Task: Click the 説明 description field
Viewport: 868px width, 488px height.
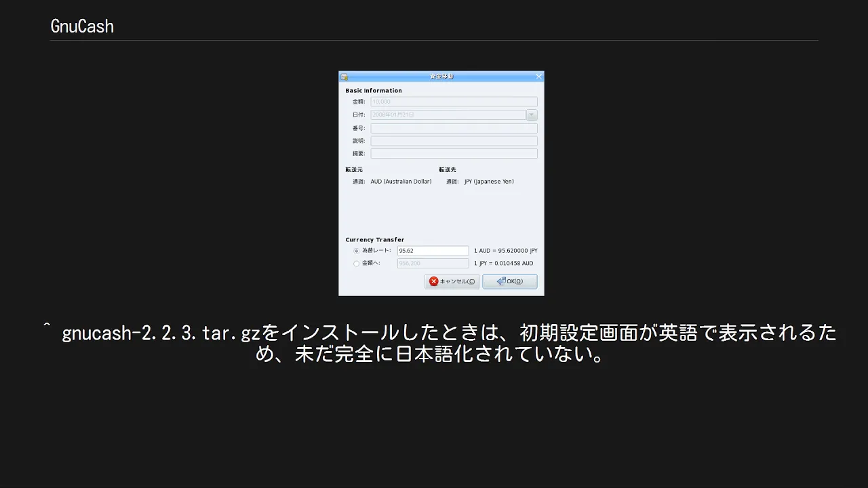Action: coord(454,141)
